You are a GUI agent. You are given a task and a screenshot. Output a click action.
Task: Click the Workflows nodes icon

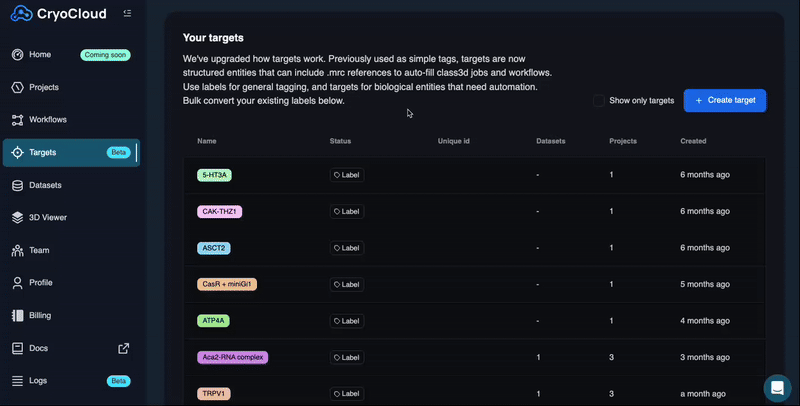[x=17, y=120]
